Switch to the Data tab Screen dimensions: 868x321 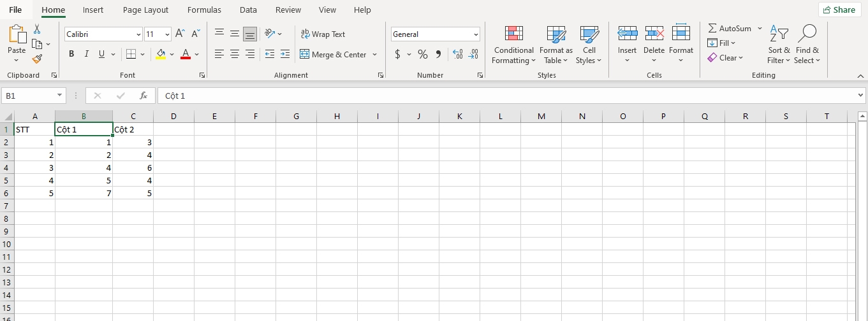click(x=248, y=10)
